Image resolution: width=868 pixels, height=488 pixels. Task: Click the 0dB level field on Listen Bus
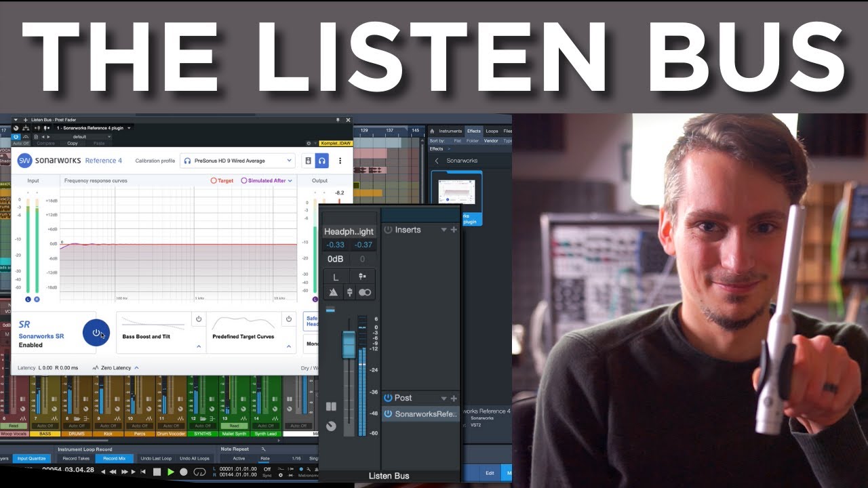335,259
